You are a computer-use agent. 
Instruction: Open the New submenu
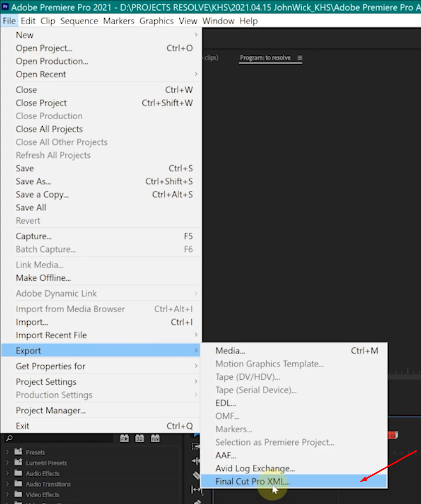click(101, 35)
